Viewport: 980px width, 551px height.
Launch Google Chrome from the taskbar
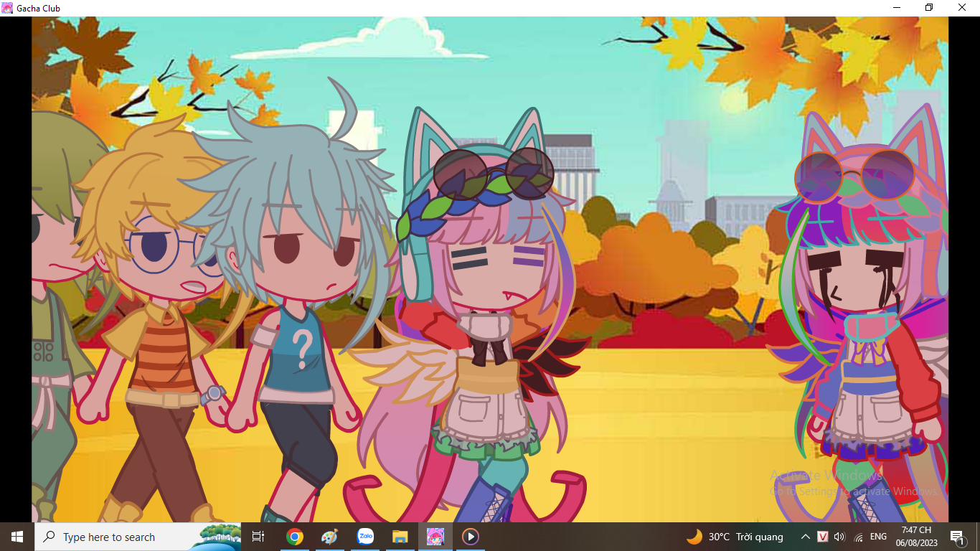tap(294, 537)
